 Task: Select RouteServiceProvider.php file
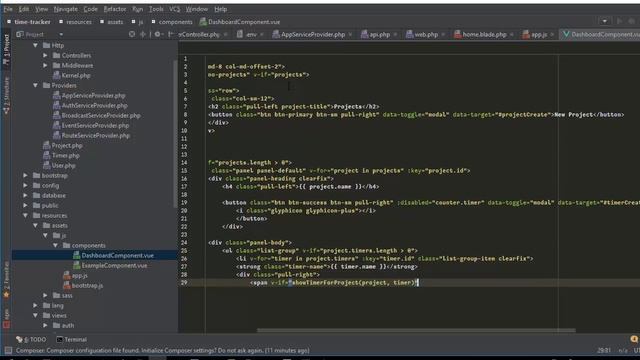point(91,136)
